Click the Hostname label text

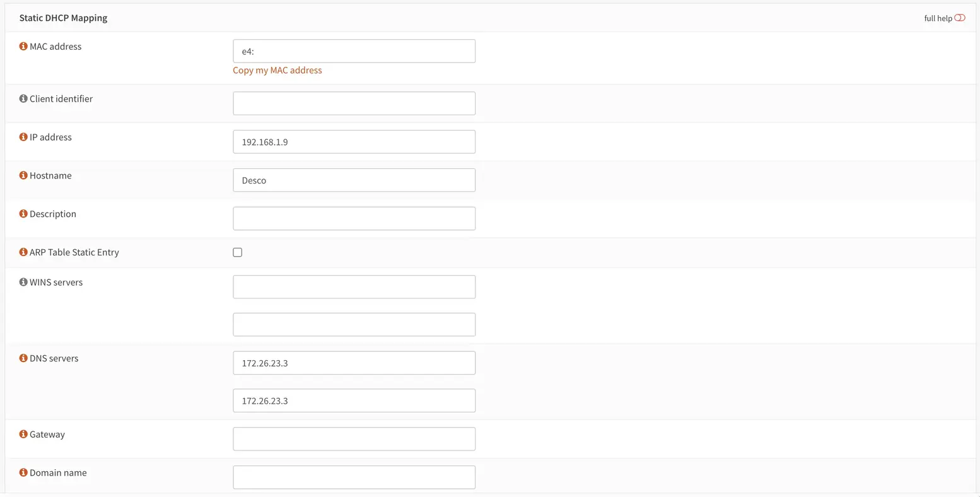50,175
